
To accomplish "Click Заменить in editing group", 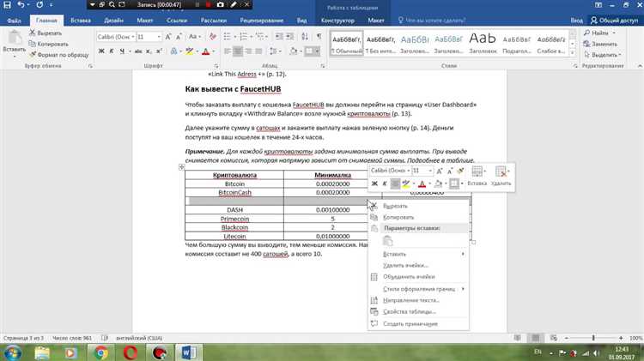I will point(600,44).
